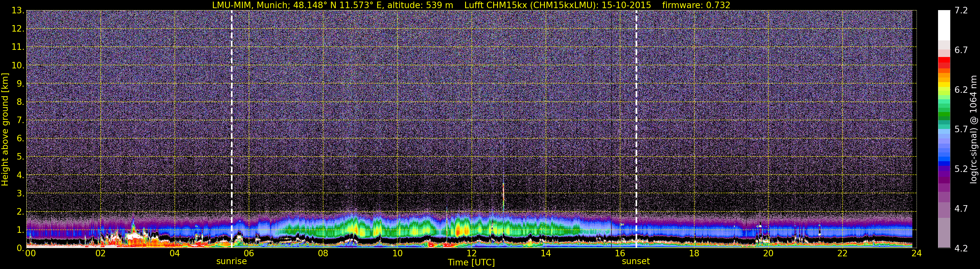Screen dimensions: 980x269
Task: Click the 'sunset' label below the axis
Action: (x=636, y=262)
